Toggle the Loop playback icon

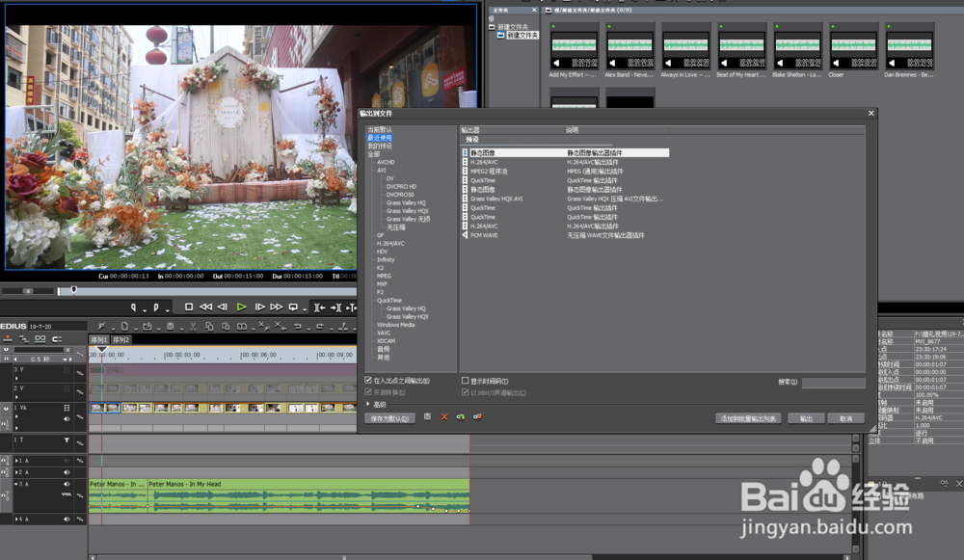click(293, 307)
